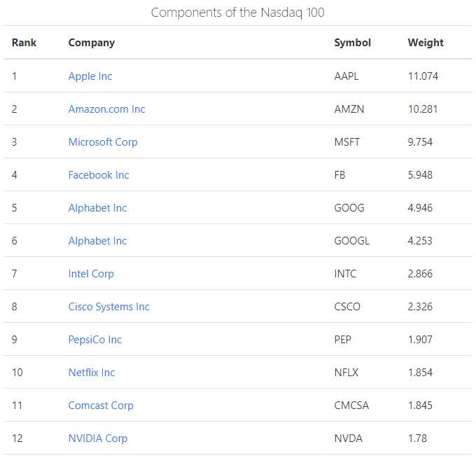This screenshot has height=456, width=476.
Task: Click the Amazon.com Inc link
Action: click(106, 109)
